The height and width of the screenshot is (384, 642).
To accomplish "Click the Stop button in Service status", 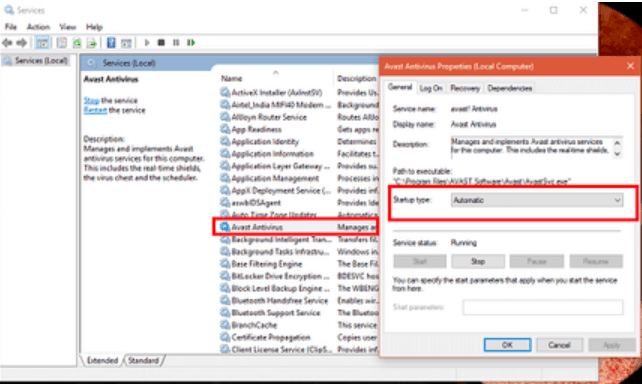I will tap(478, 261).
